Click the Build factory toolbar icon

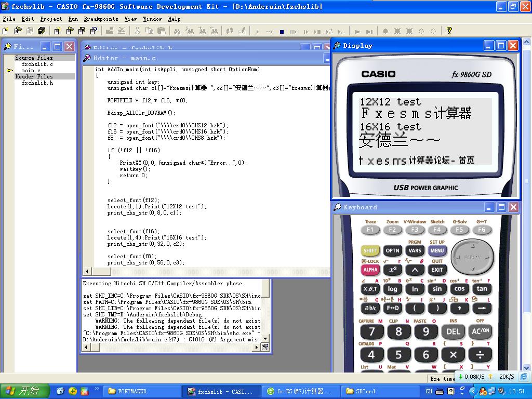(109, 31)
